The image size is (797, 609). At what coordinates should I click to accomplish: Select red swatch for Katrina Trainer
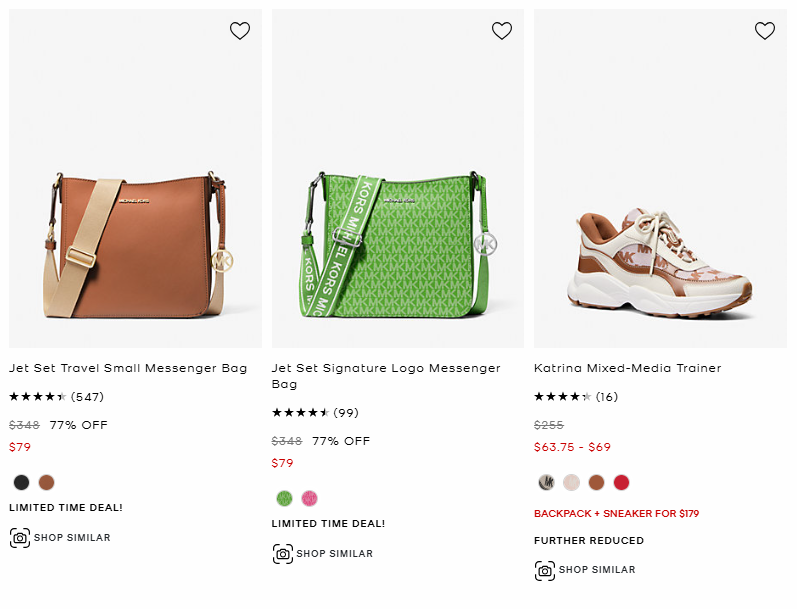click(621, 482)
